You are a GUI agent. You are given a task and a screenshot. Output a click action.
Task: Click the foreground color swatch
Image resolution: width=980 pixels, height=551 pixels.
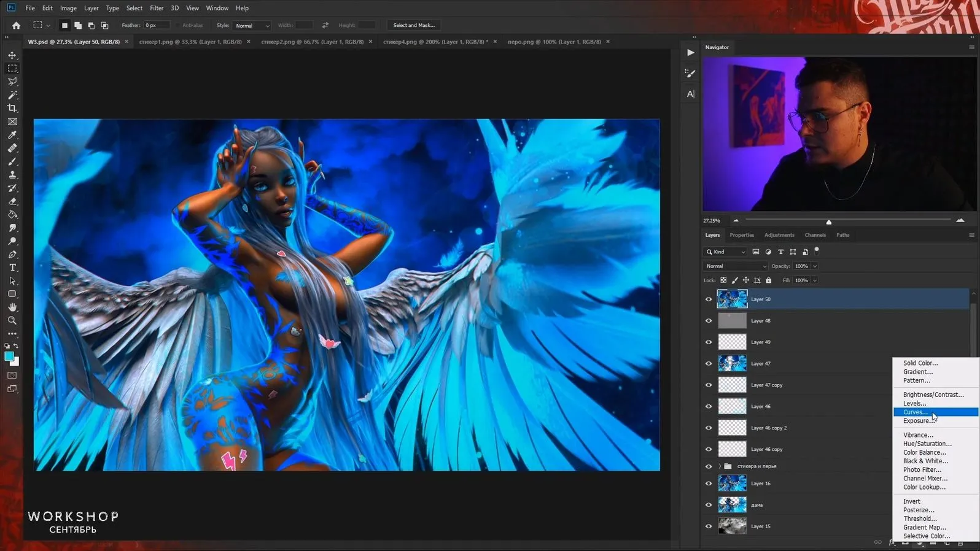pos(9,356)
